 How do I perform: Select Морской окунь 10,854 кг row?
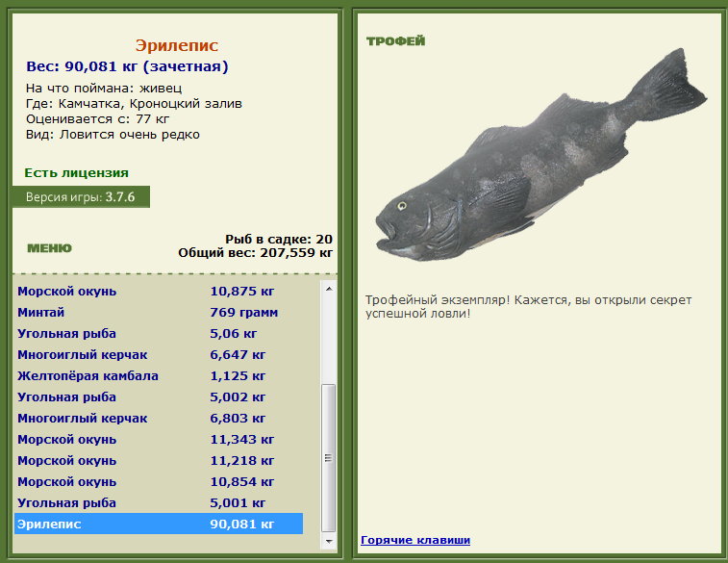[x=159, y=482]
